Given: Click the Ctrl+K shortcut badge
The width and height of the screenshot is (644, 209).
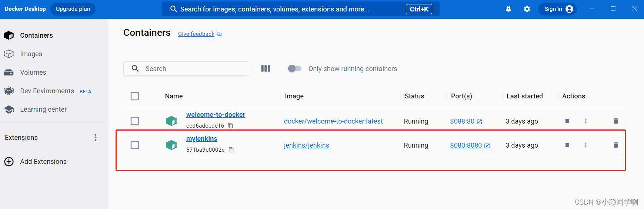Looking at the screenshot, I should point(419,9).
